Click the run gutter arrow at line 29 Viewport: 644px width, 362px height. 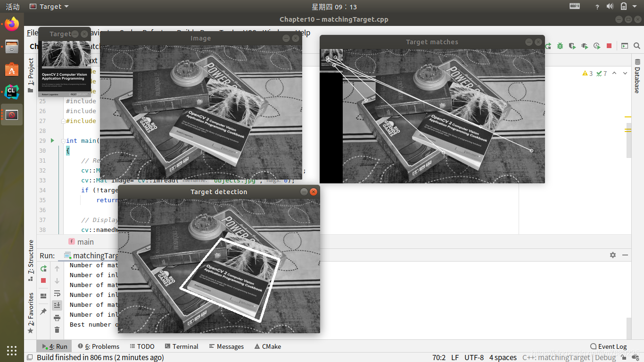tap(52, 140)
